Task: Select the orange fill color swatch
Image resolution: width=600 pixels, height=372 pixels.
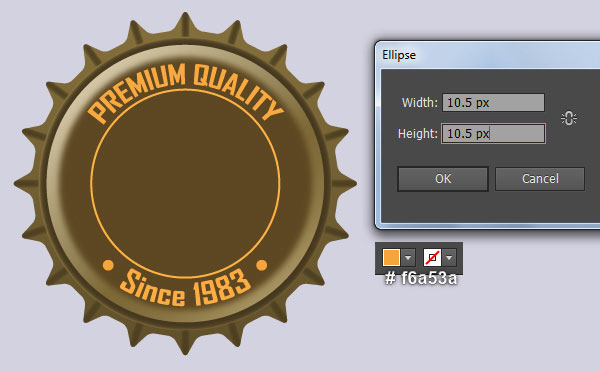Action: click(391, 258)
